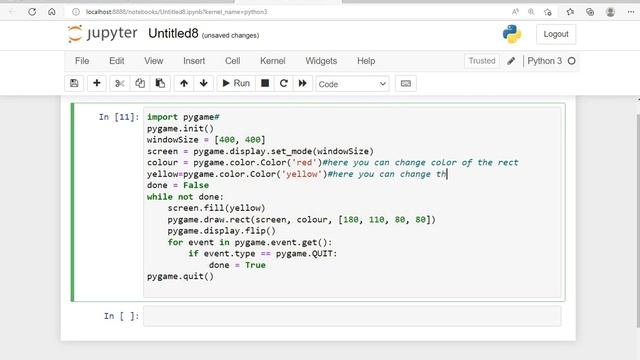640x360 pixels.
Task: Run the selected cell
Action: tap(236, 83)
